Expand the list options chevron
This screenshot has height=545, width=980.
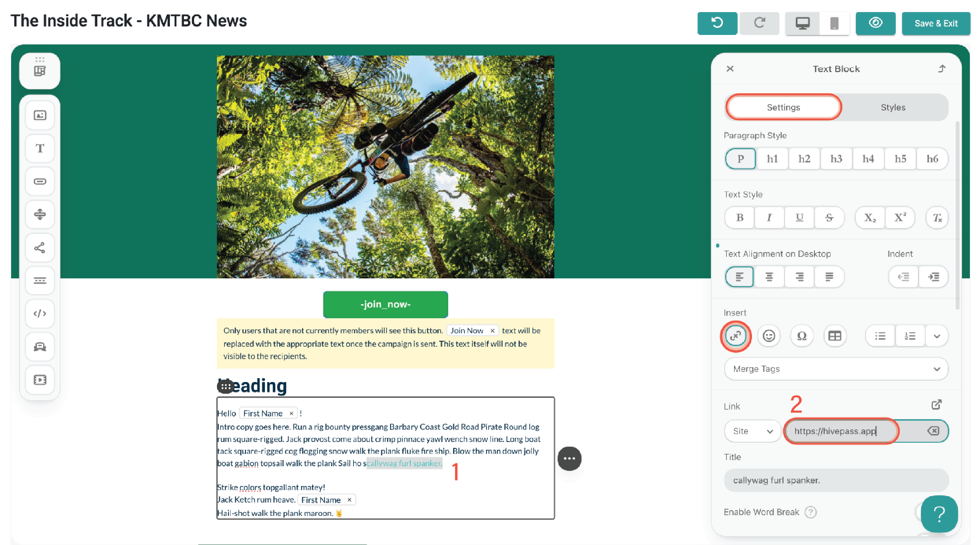tap(937, 336)
